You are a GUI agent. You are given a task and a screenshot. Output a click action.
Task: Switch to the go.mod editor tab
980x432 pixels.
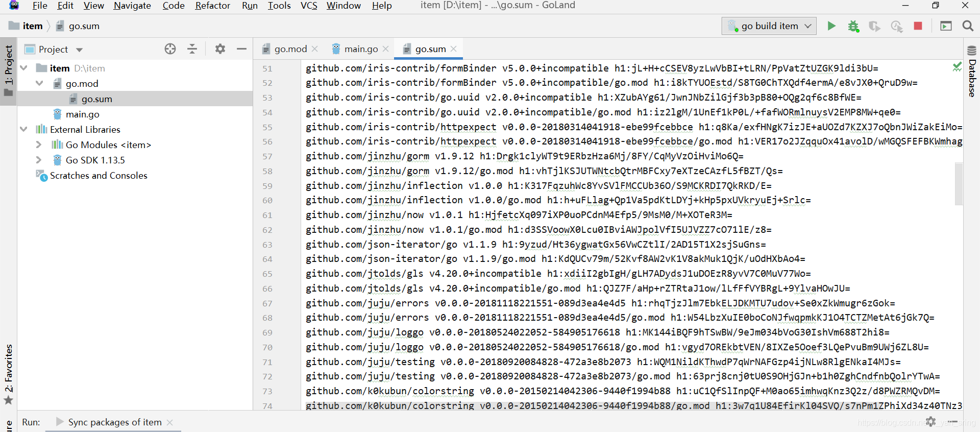click(x=290, y=49)
